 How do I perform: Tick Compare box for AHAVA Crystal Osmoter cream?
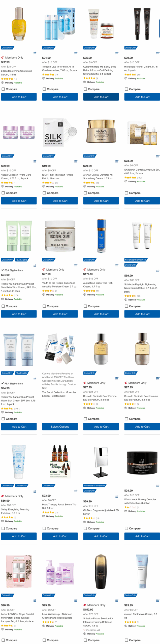click(85, 193)
